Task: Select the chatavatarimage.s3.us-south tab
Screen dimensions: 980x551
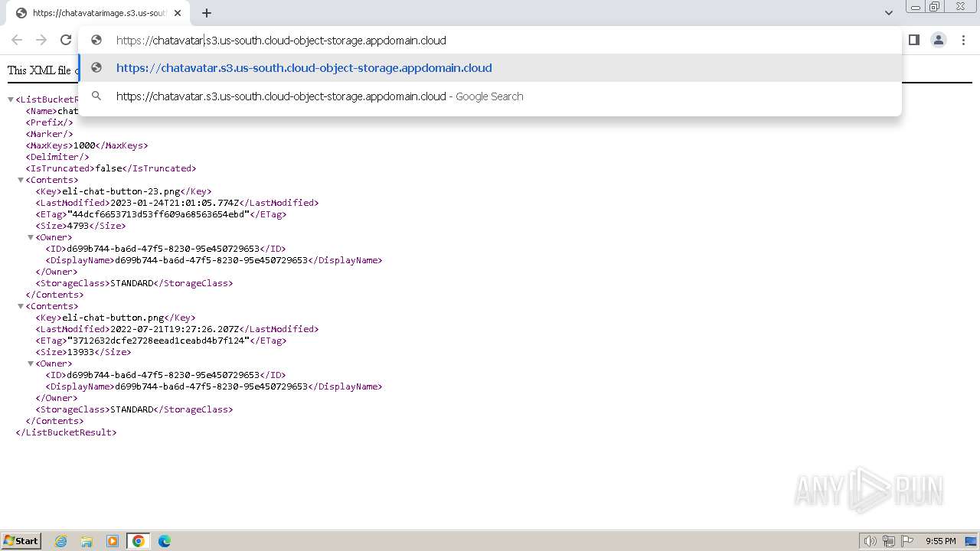Action: pos(98,13)
